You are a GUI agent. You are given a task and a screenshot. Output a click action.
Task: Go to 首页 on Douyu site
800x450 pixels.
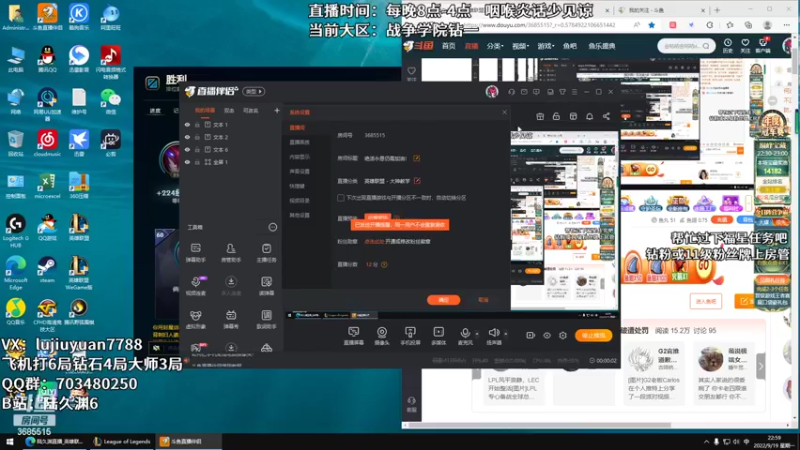point(448,46)
